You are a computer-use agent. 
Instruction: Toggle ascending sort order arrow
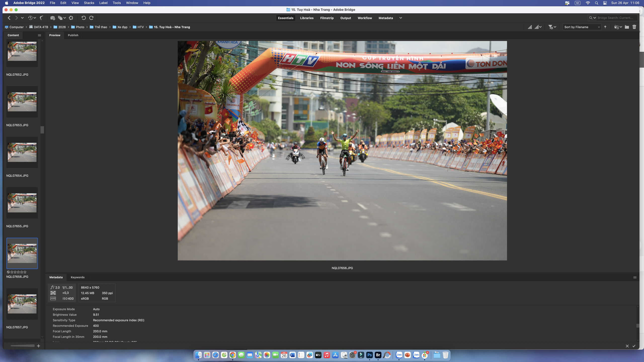pos(605,27)
